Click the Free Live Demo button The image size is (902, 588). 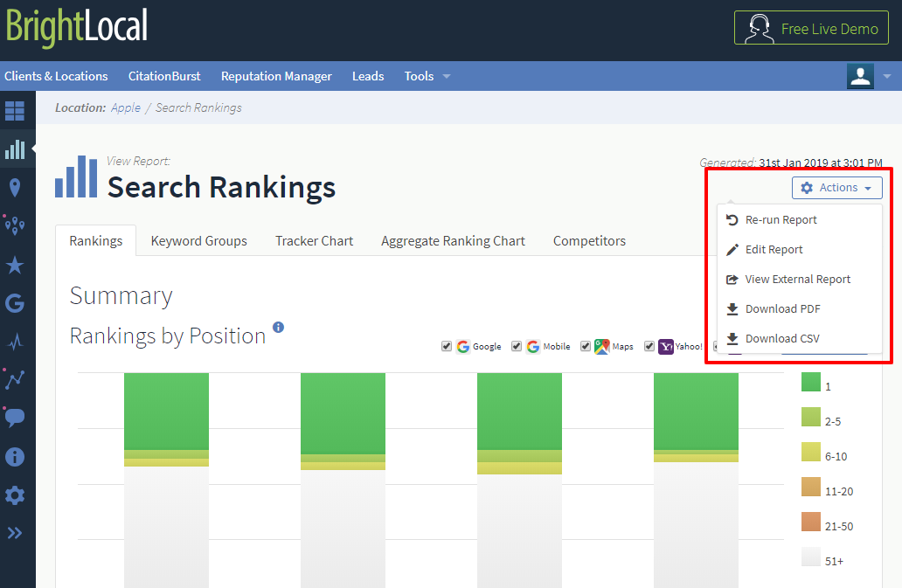tap(811, 28)
